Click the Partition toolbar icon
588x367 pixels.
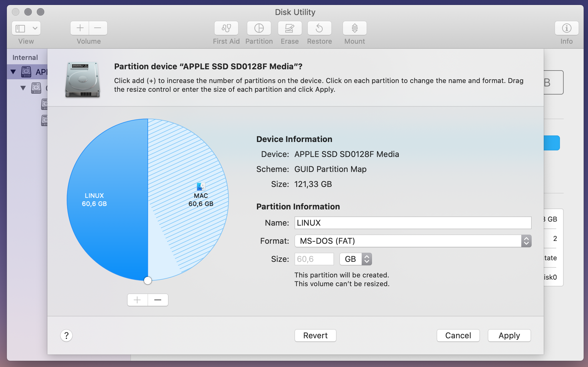click(259, 28)
